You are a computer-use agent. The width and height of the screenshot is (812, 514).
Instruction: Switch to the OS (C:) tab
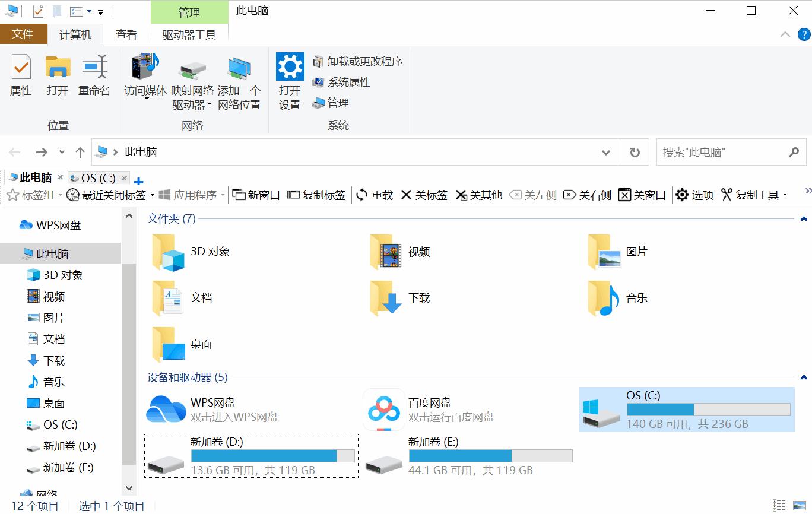click(x=97, y=177)
